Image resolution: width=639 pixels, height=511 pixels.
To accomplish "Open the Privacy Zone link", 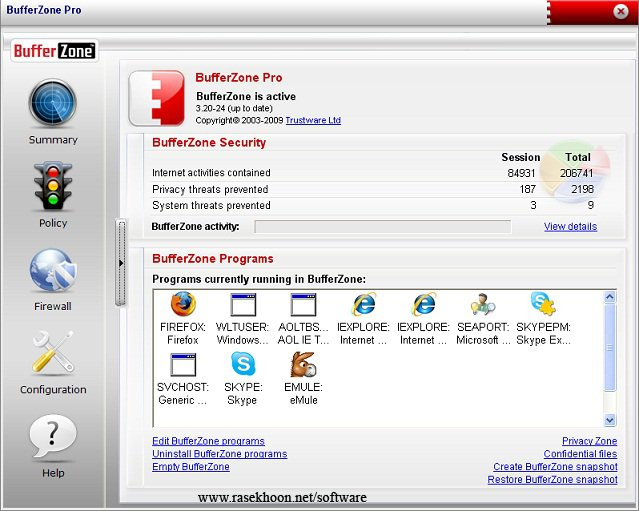I will 589,441.
